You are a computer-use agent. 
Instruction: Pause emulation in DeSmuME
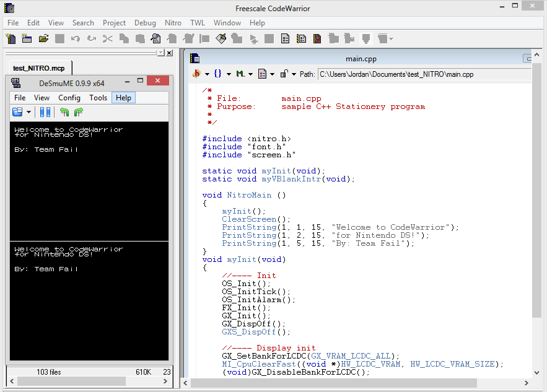point(45,112)
